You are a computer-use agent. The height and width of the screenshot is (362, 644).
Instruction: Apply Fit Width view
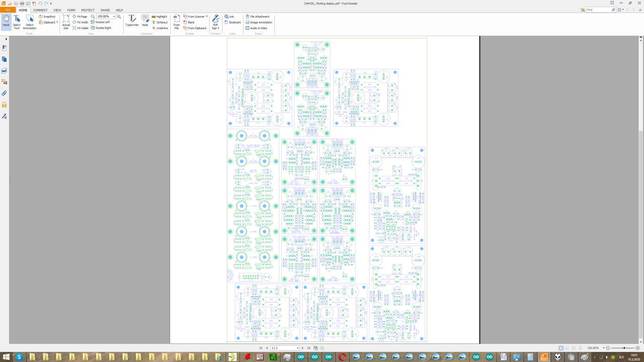pos(80,22)
